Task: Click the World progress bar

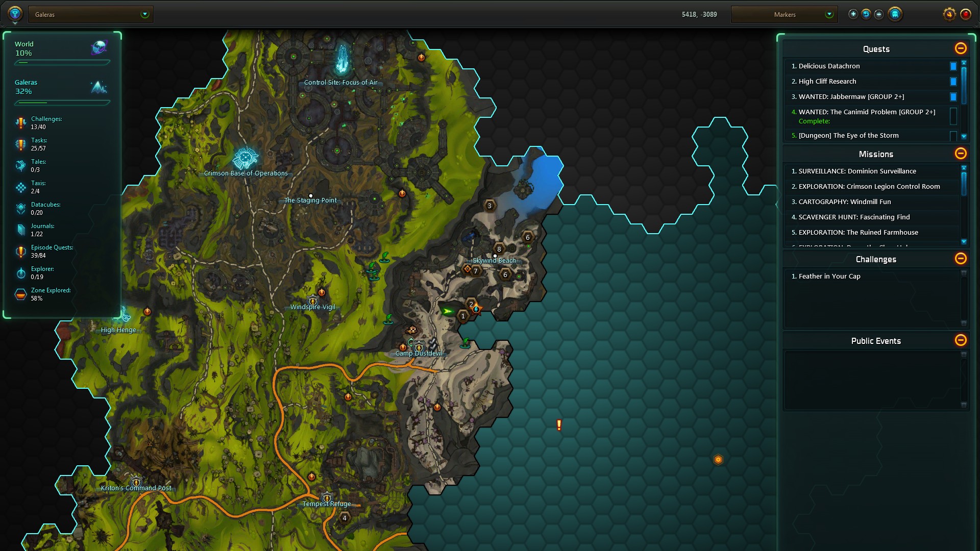Action: 62,62
